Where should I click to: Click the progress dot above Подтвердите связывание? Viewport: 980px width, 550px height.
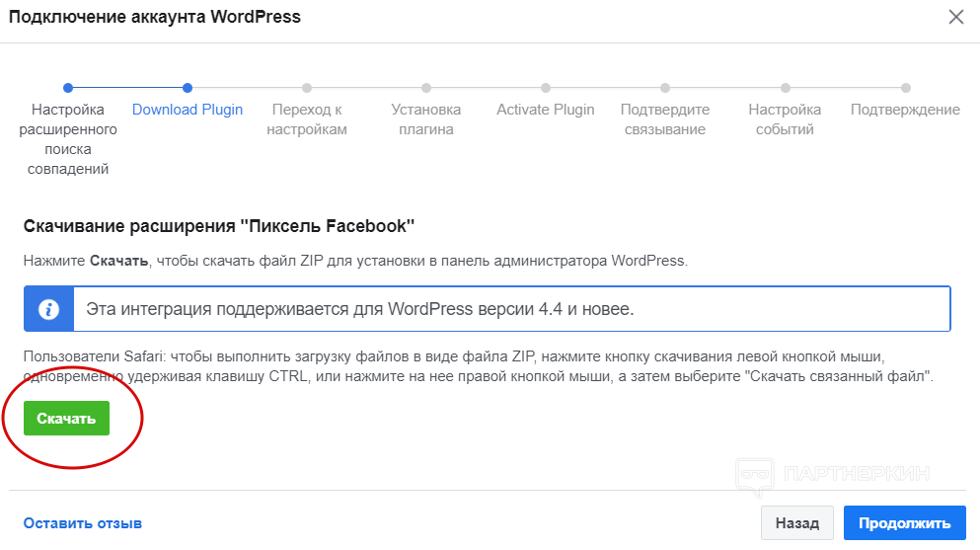tap(665, 88)
